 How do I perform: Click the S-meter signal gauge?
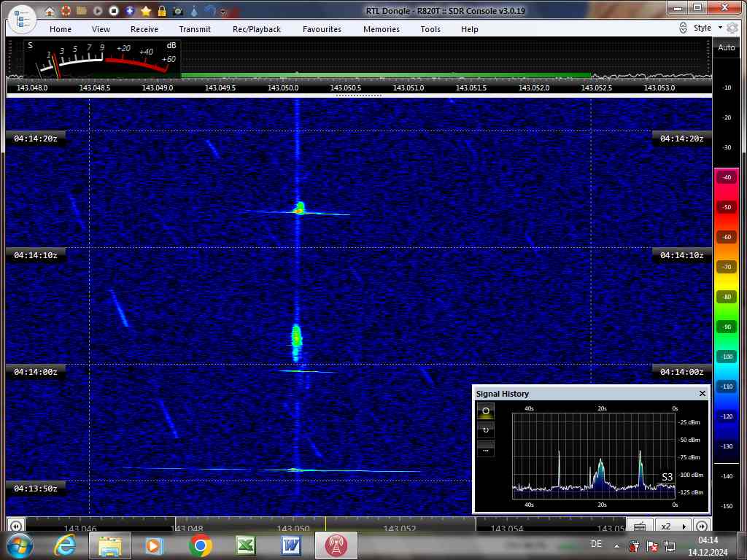pos(101,59)
